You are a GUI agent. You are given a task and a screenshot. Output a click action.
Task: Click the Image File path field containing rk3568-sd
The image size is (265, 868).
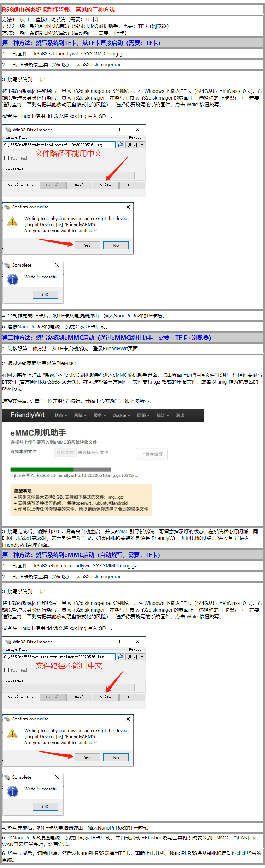click(59, 145)
